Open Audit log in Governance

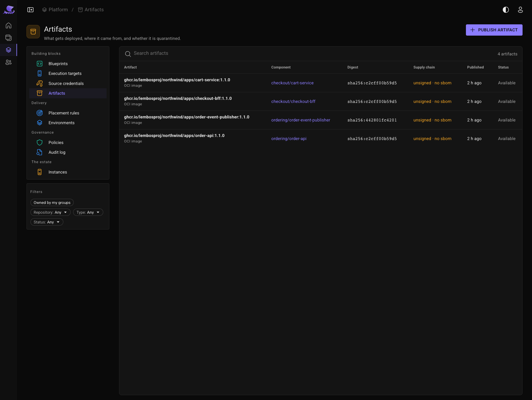pyautogui.click(x=68, y=152)
